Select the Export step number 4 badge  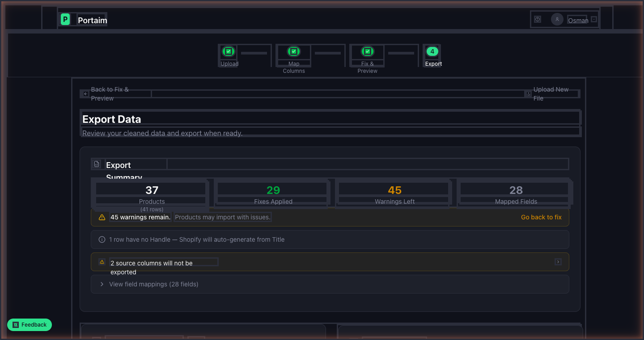tap(432, 51)
